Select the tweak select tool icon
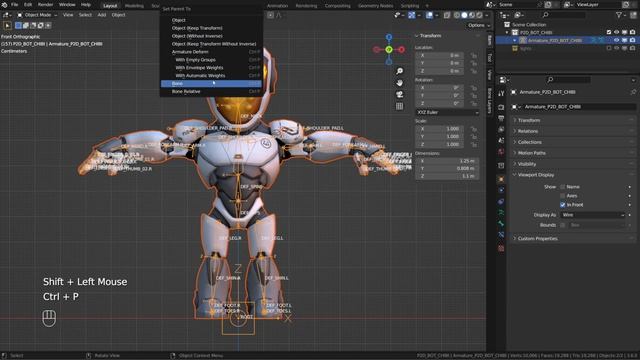Viewport: 640px width, 360px height. [x=7, y=25]
